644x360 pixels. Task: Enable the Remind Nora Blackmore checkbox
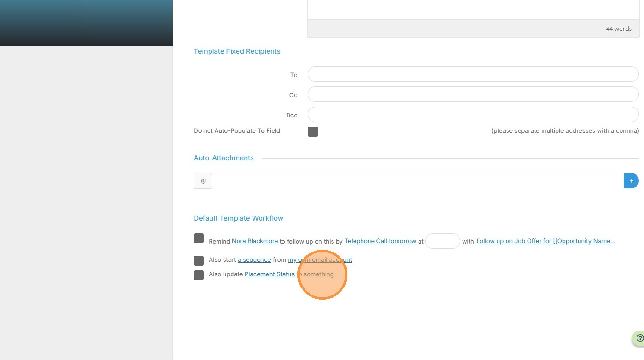click(199, 238)
